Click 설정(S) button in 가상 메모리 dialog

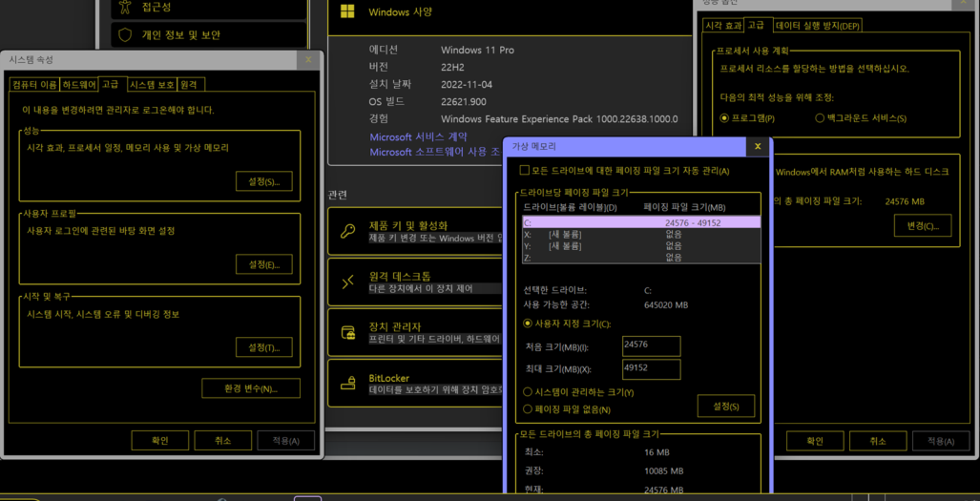pyautogui.click(x=725, y=406)
